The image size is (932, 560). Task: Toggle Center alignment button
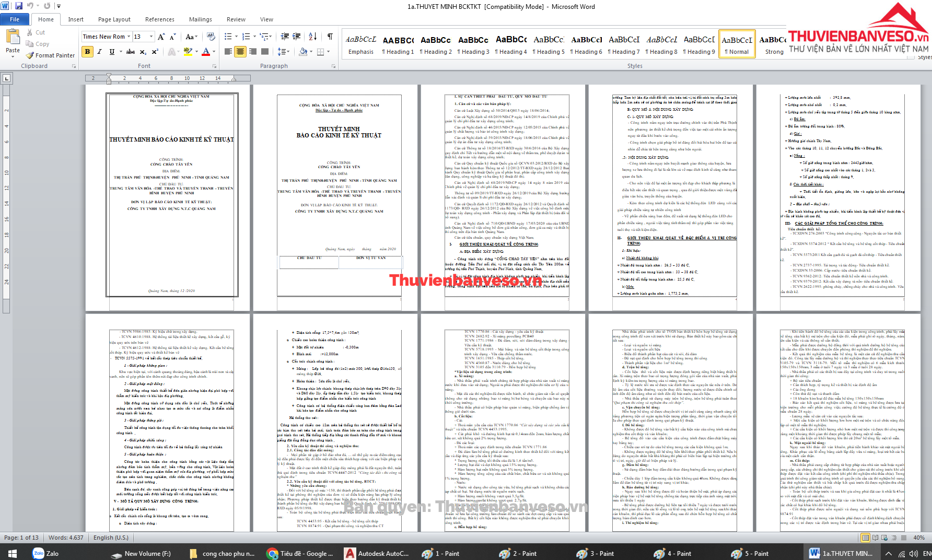240,52
